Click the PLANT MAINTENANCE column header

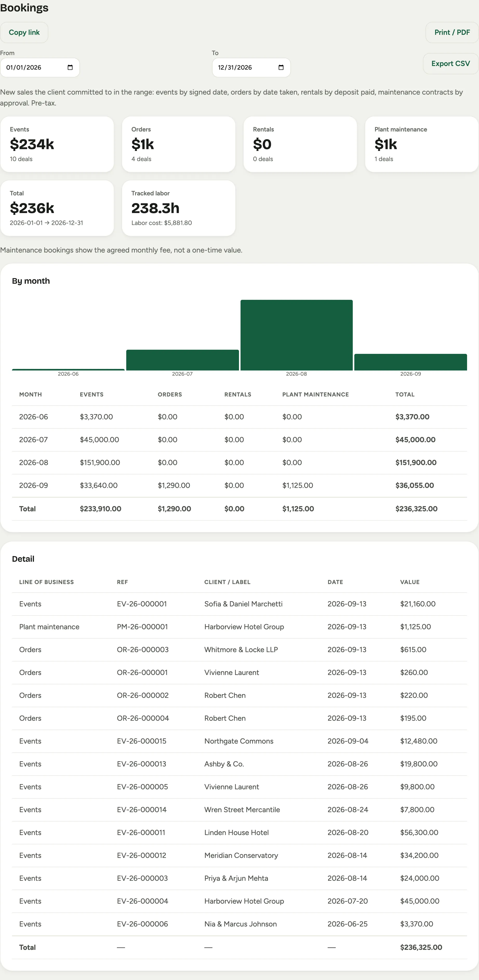(315, 394)
